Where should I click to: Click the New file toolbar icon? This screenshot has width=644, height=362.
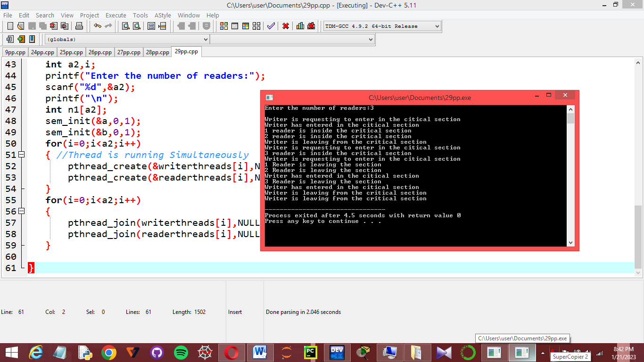click(x=10, y=26)
